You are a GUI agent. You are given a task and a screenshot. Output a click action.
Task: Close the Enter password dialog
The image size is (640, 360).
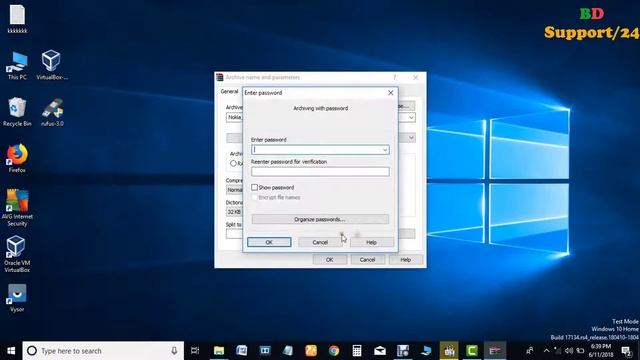click(391, 93)
